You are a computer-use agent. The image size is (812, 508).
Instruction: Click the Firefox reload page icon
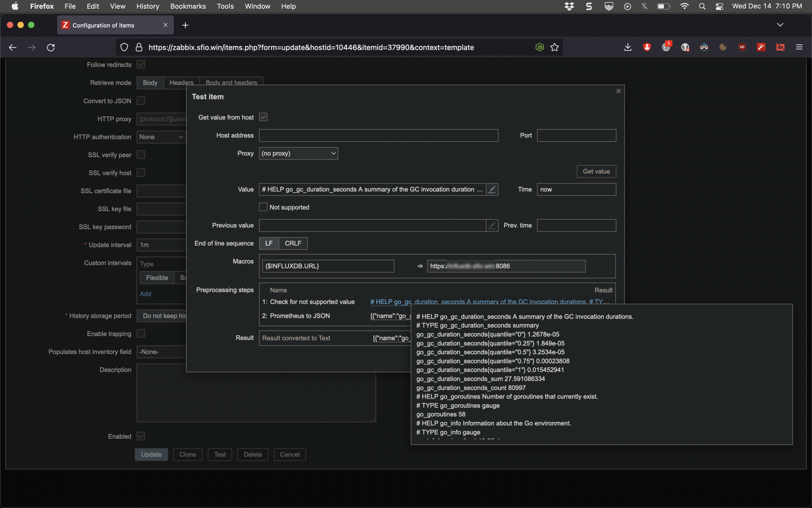point(51,47)
